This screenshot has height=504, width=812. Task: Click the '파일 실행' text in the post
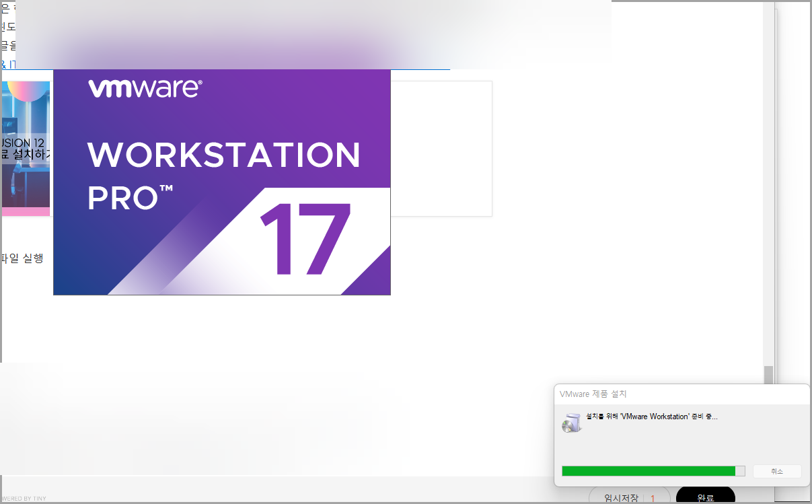pyautogui.click(x=22, y=258)
